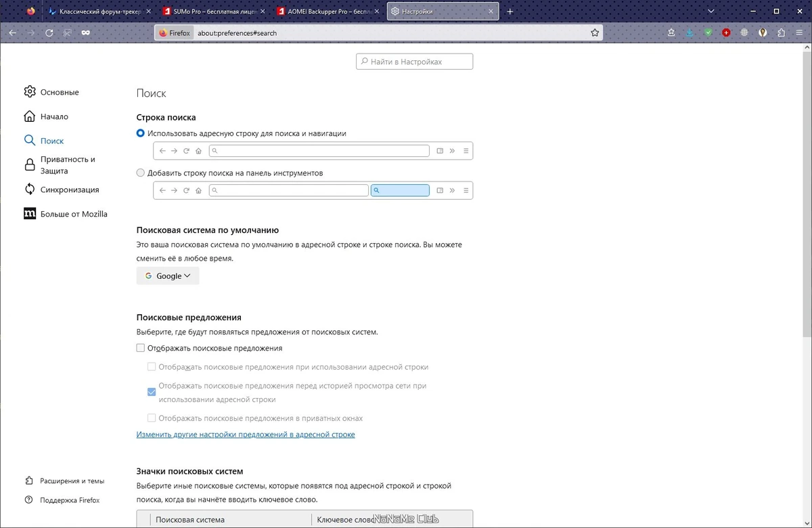The width and height of the screenshot is (812, 528).
Task: Open the extensions puzzle piece menu
Action: 781,32
